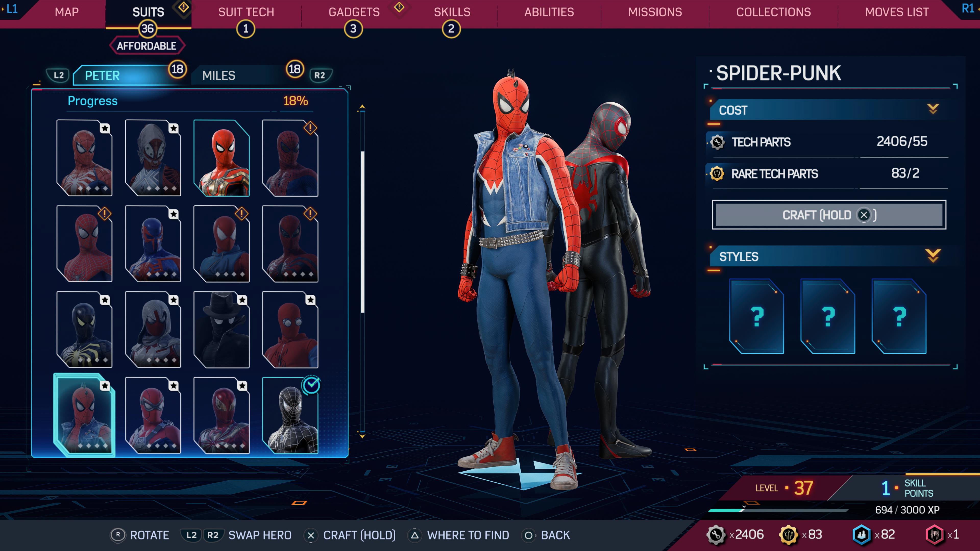Select the first locked style slot
Viewport: 980px width, 551px height.
756,316
